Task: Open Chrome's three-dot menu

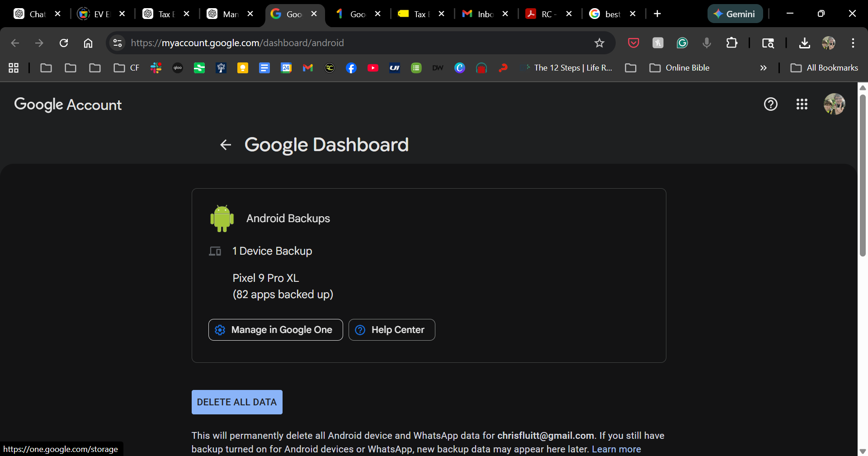Action: (853, 43)
